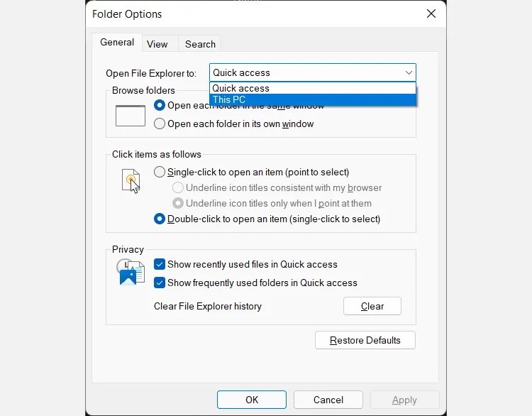Screen dimensions: 532x416
Task: Switch to the Search tab
Action: pos(200,44)
